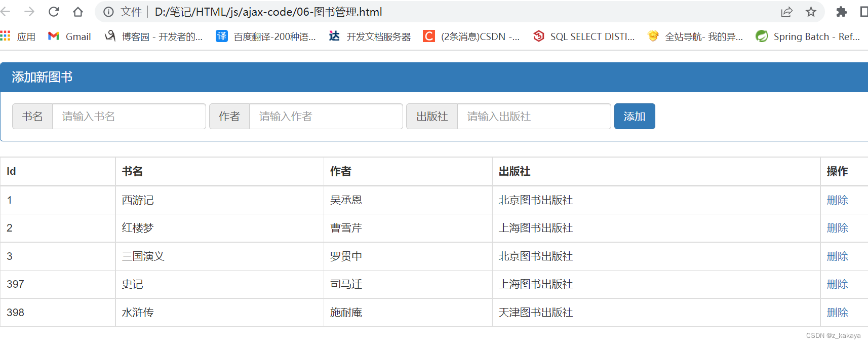Screen dimensions: 868x344
Task: Select author cell 施耐庵
Action: tap(408, 313)
